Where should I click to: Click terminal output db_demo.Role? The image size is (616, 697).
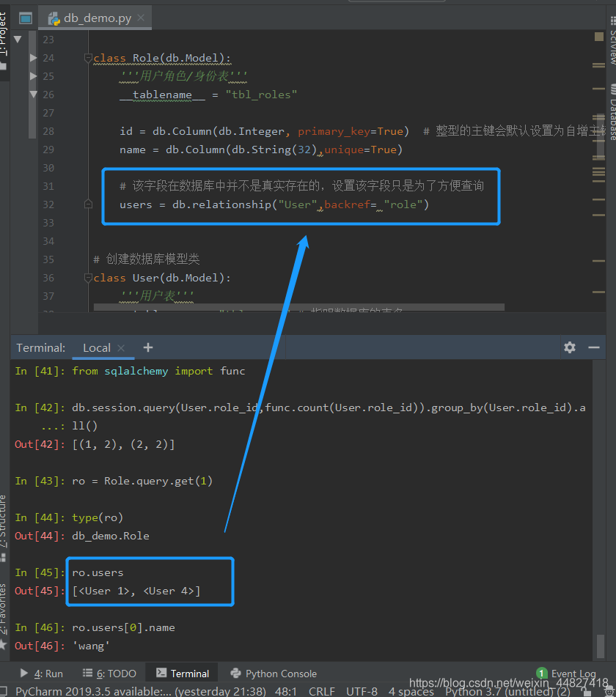coord(110,536)
